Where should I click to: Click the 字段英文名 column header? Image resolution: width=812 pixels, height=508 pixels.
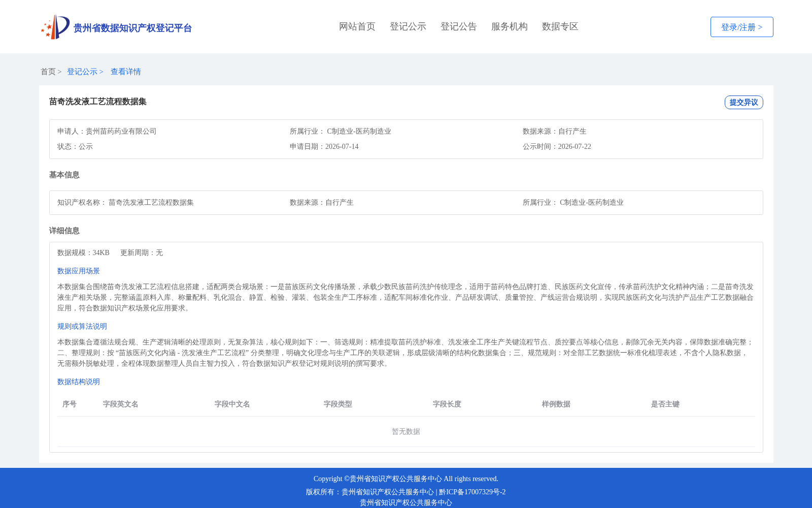point(121,404)
